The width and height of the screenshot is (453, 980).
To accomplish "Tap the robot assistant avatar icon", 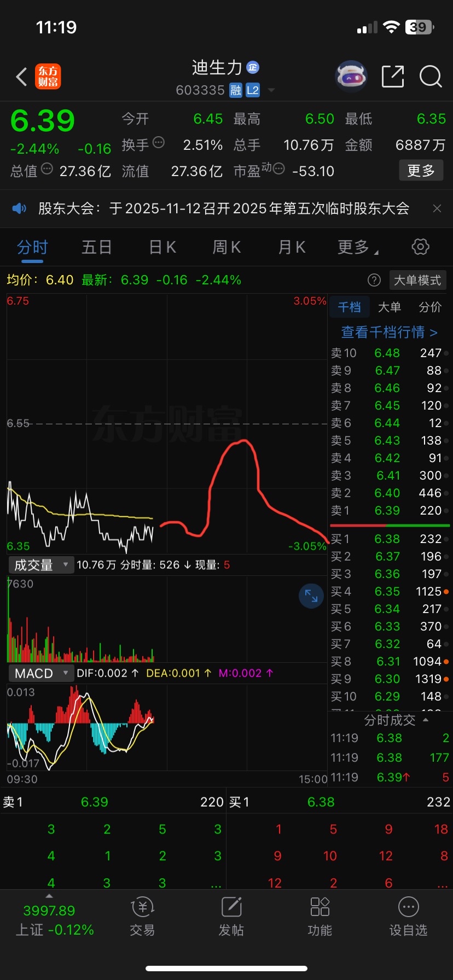I will [351, 77].
